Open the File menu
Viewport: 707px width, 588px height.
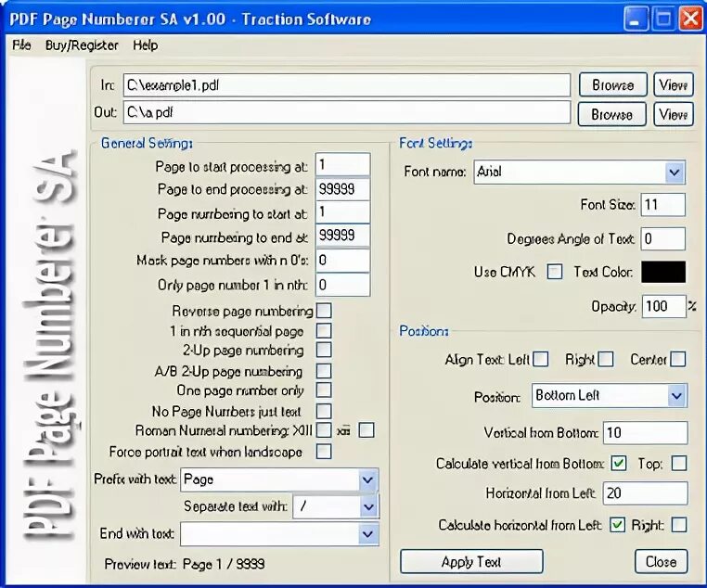click(21, 45)
